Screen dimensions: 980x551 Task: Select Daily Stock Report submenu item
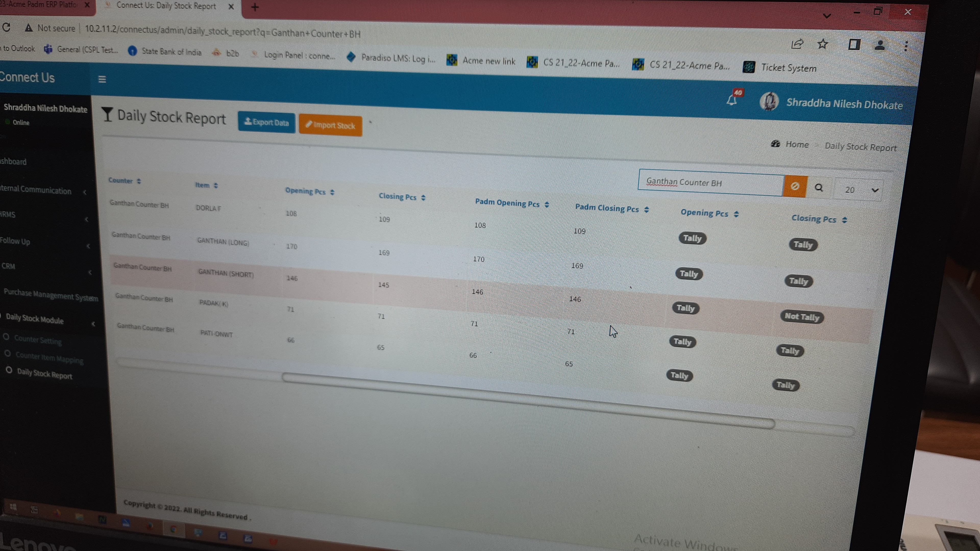[x=44, y=374]
